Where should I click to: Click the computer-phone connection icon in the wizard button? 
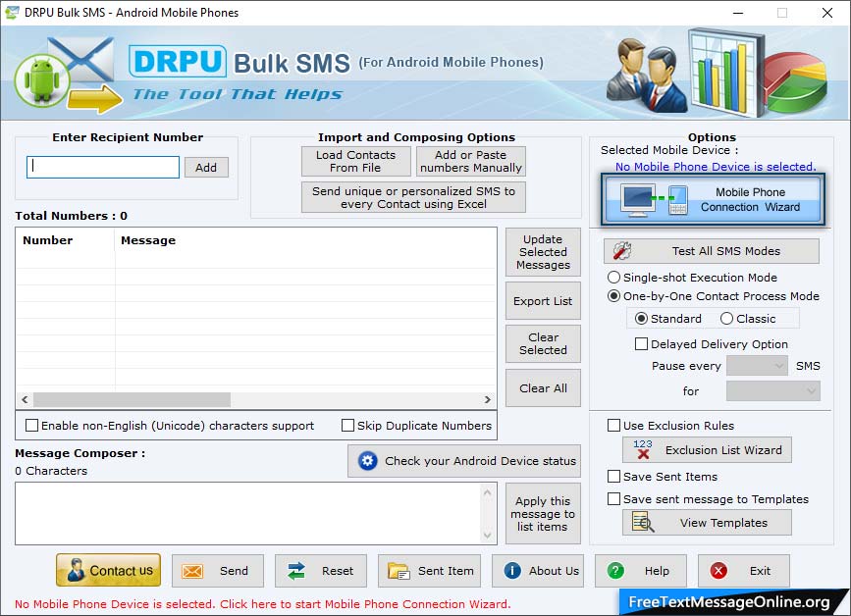pyautogui.click(x=655, y=199)
